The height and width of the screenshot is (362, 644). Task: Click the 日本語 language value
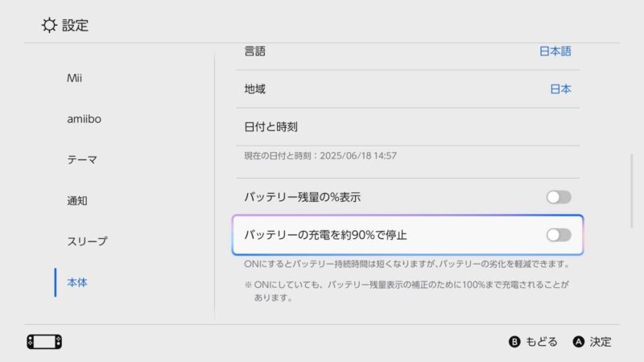[555, 51]
